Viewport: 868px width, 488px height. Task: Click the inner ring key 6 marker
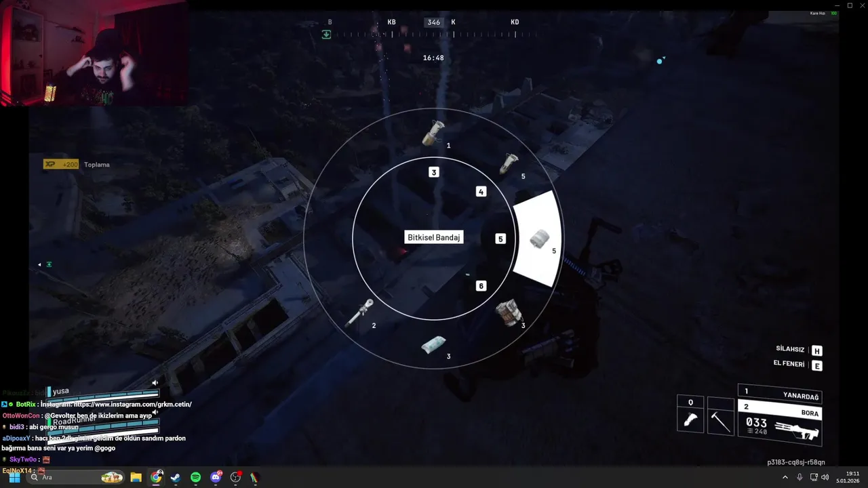pos(481,286)
